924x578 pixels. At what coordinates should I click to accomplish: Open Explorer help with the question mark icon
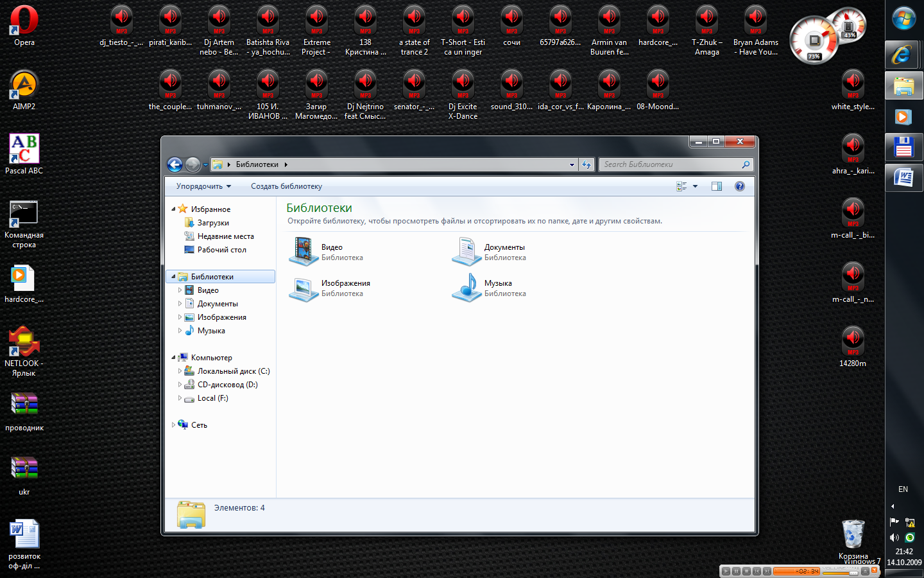coord(740,186)
